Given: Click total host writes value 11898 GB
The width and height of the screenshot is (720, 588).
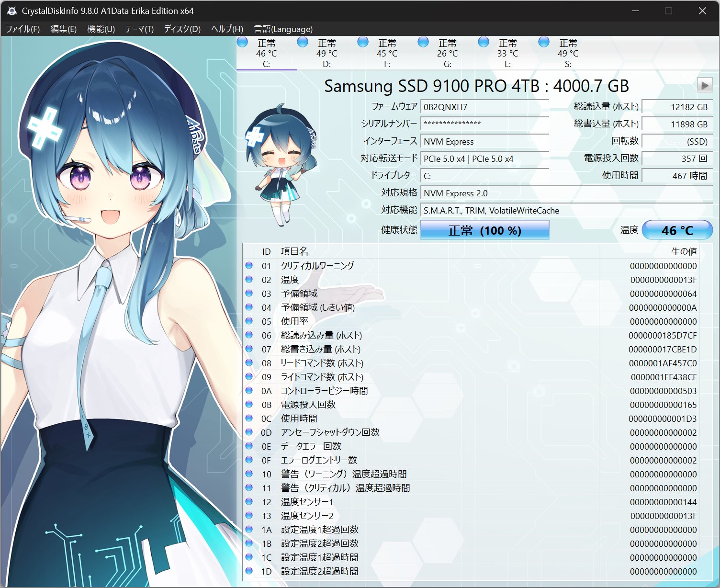Looking at the screenshot, I should [677, 124].
